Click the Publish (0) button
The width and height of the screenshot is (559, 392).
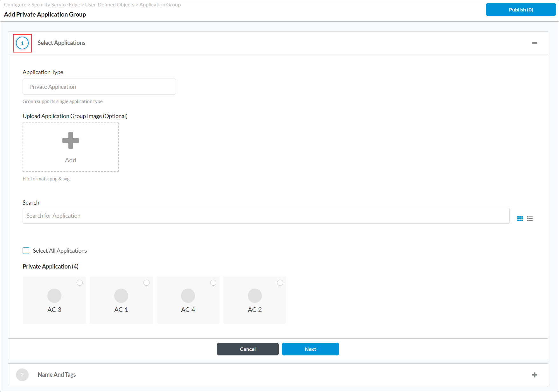click(x=521, y=10)
